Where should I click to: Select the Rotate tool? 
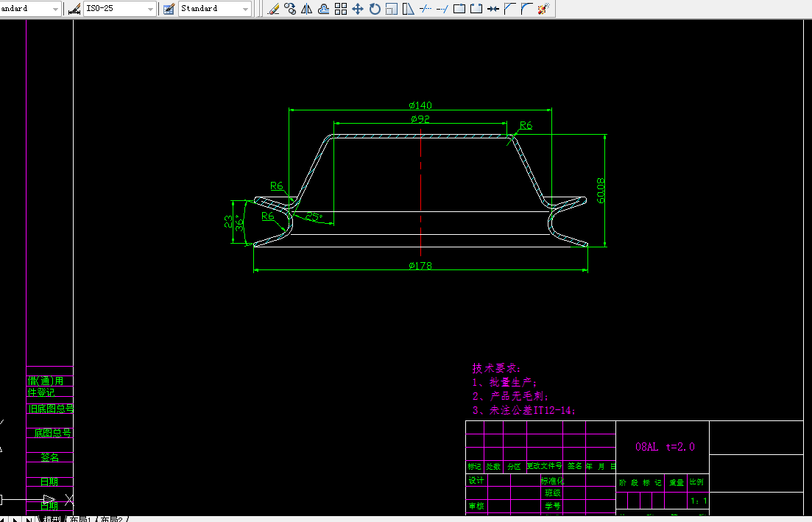pyautogui.click(x=375, y=9)
